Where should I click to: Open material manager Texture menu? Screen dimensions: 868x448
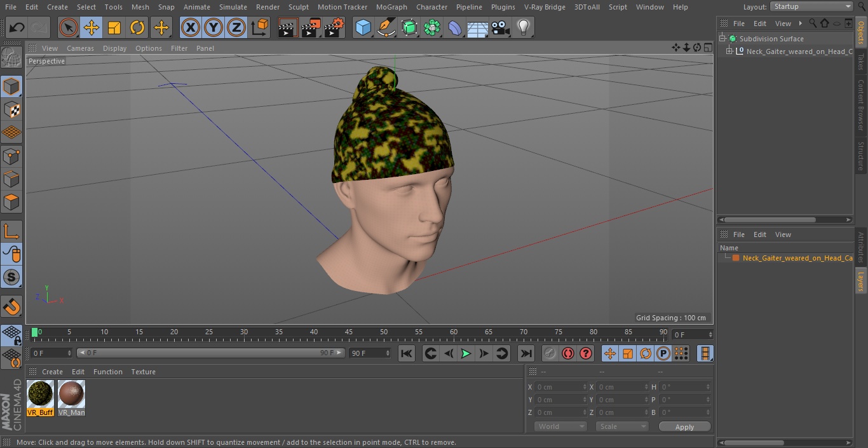(x=143, y=372)
